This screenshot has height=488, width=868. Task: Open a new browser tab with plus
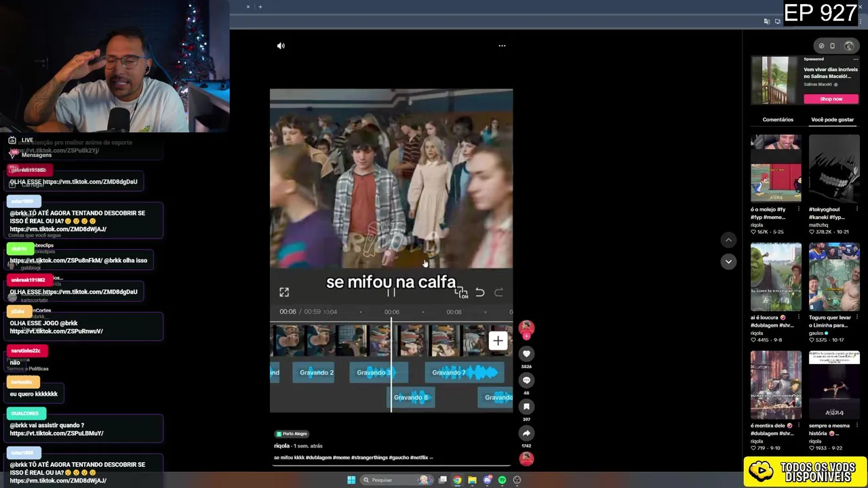point(260,7)
